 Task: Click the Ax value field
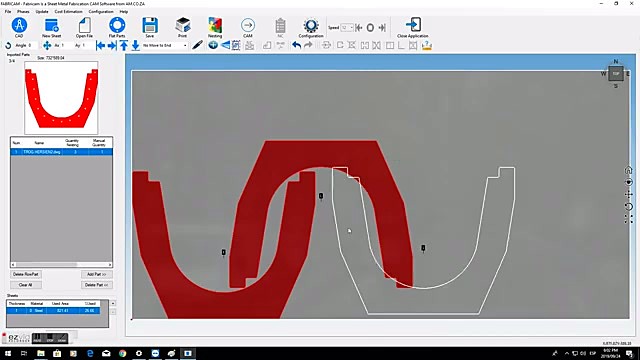[x=66, y=45]
